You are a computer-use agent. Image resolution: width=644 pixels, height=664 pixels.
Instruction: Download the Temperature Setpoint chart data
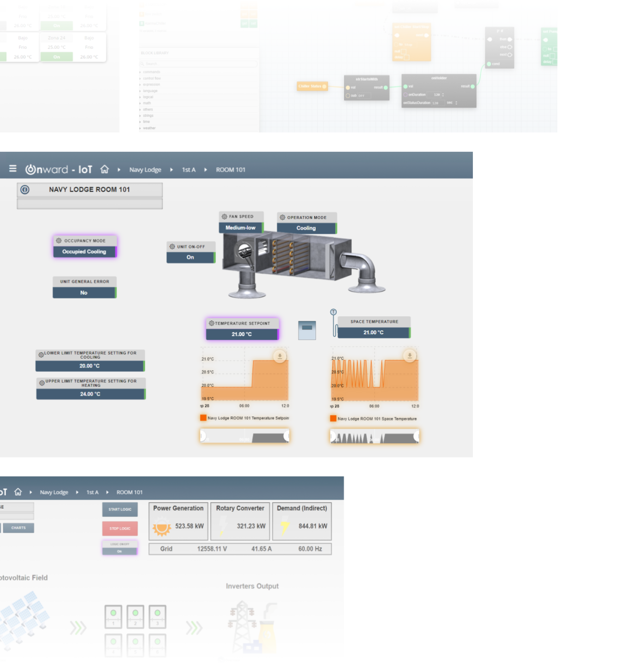(x=280, y=356)
